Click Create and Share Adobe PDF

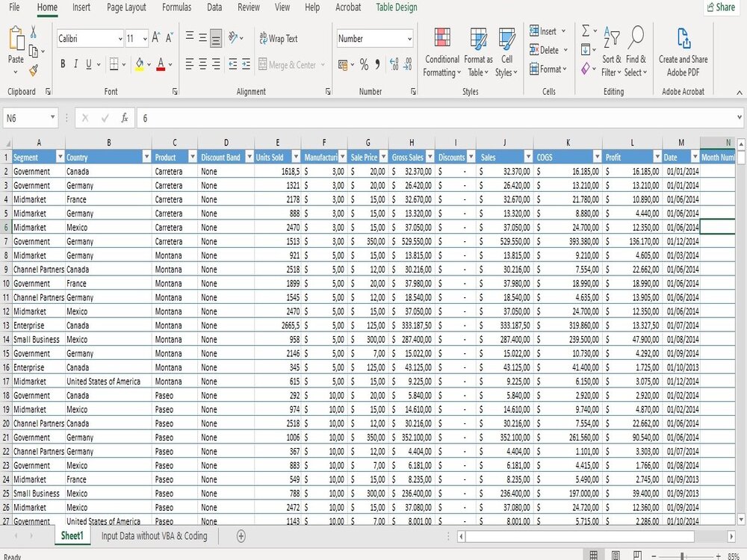683,52
